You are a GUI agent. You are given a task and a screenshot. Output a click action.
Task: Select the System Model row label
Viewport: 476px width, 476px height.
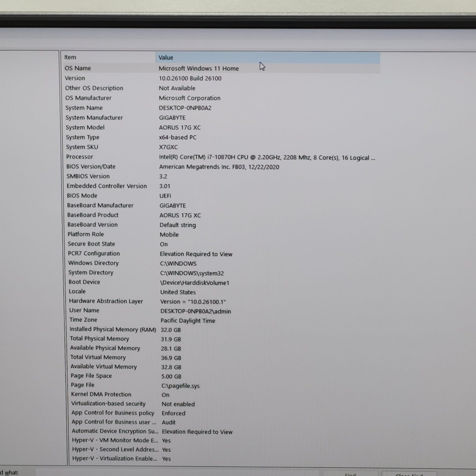click(85, 128)
